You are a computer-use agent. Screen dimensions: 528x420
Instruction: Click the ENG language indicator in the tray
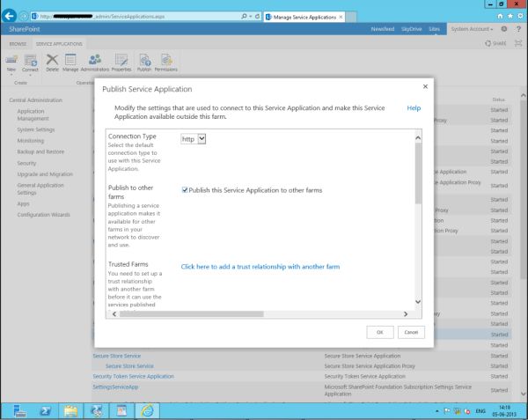(480, 411)
